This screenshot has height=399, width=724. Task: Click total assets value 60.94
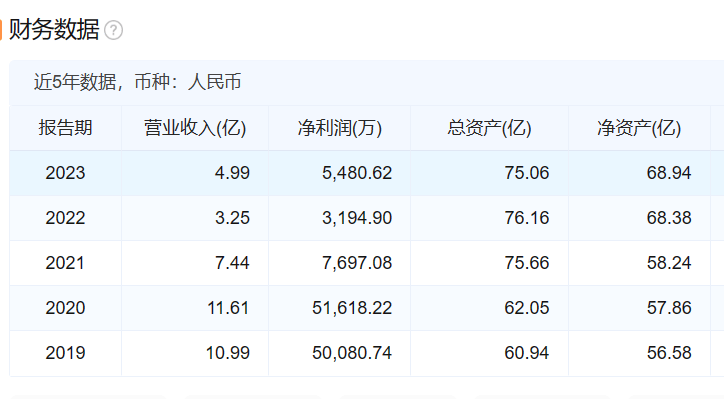point(527,353)
